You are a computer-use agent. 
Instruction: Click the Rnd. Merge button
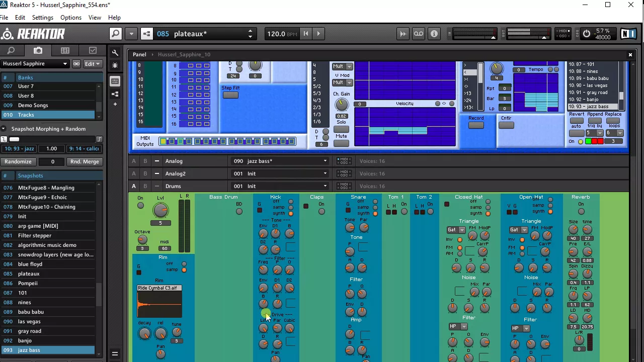click(x=85, y=161)
